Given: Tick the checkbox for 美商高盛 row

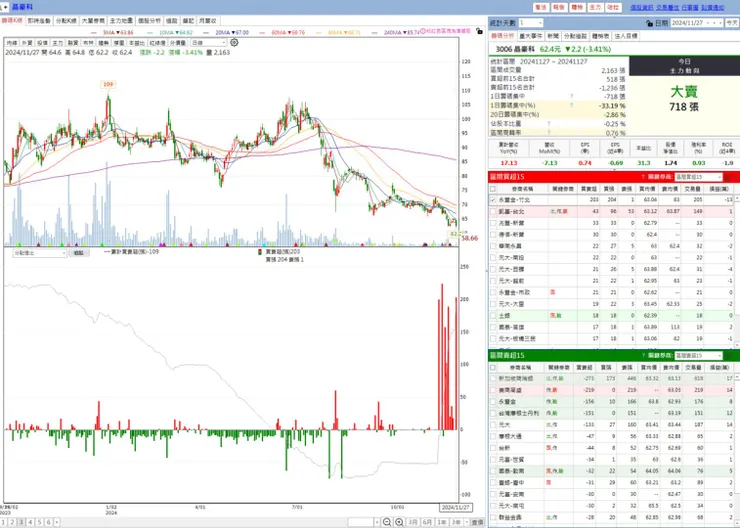Looking at the screenshot, I should click(493, 390).
